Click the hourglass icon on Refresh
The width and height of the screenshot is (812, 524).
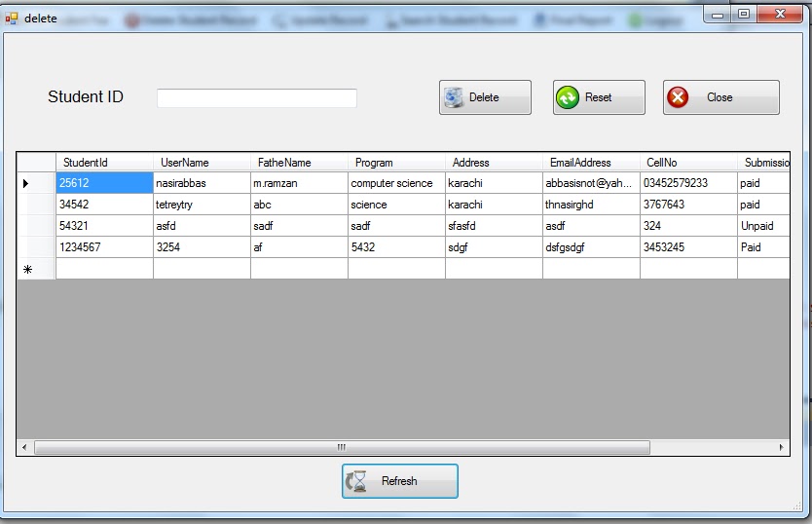pos(356,481)
